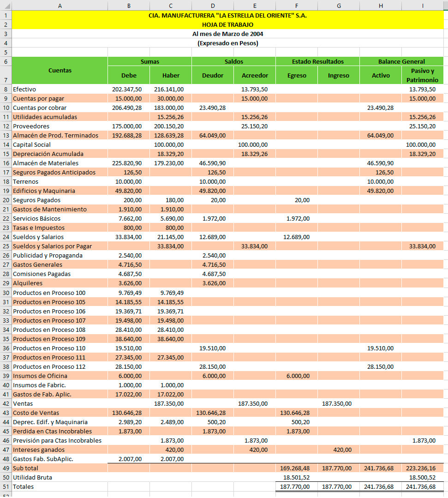This screenshot has width=448, height=498.
Task: Select the 'Estado Resultados' header cell
Action: click(x=317, y=61)
